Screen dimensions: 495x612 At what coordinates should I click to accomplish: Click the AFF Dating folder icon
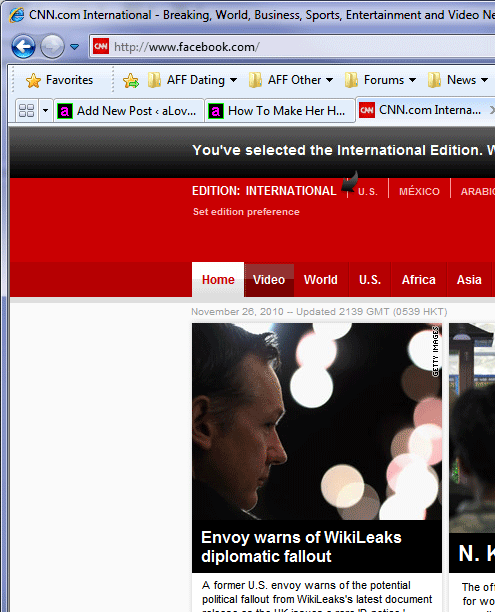pos(155,80)
